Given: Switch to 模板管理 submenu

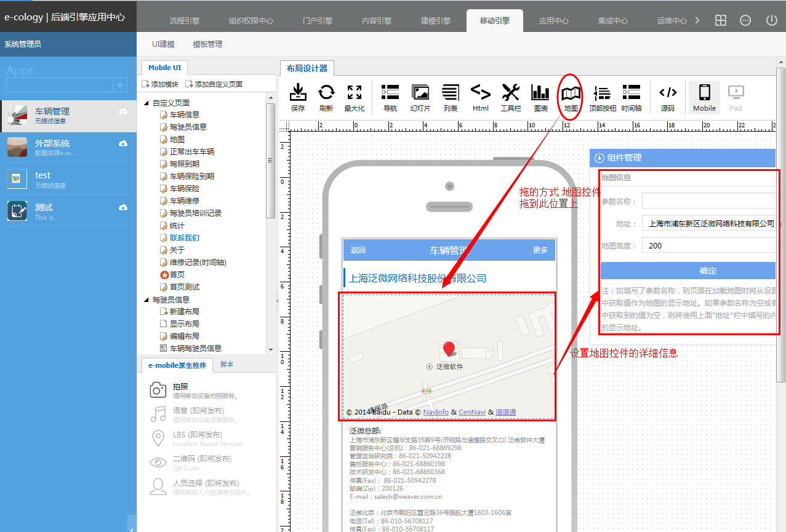Looking at the screenshot, I should click(207, 44).
